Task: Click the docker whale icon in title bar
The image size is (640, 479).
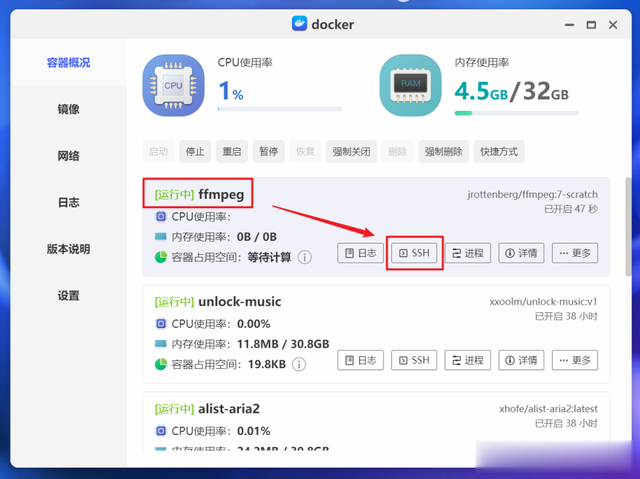Action: point(299,24)
